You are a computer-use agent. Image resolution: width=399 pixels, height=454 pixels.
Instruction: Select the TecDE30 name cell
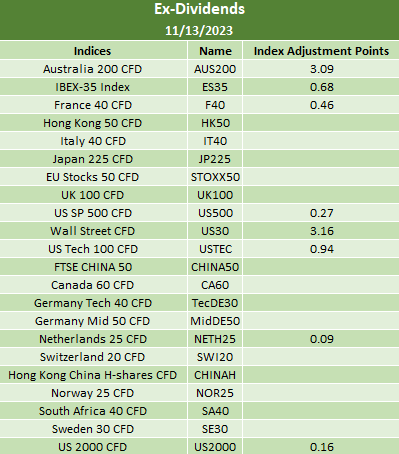[215, 303]
